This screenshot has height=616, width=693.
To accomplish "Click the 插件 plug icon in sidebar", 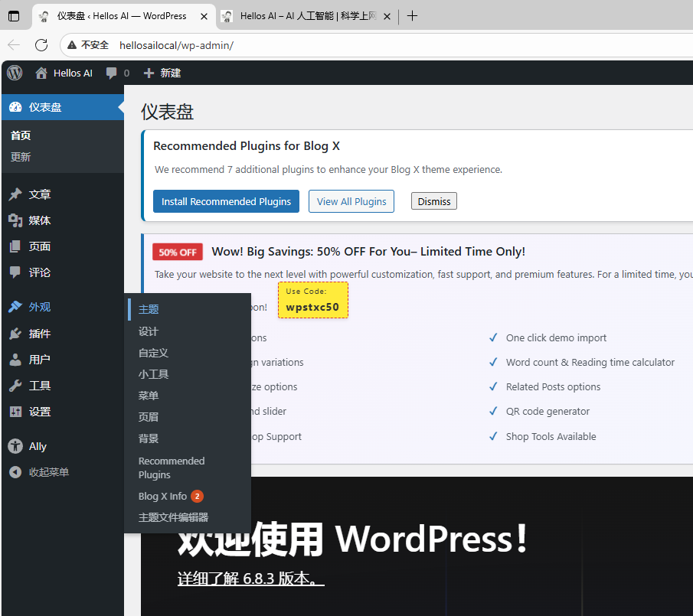I will (15, 334).
